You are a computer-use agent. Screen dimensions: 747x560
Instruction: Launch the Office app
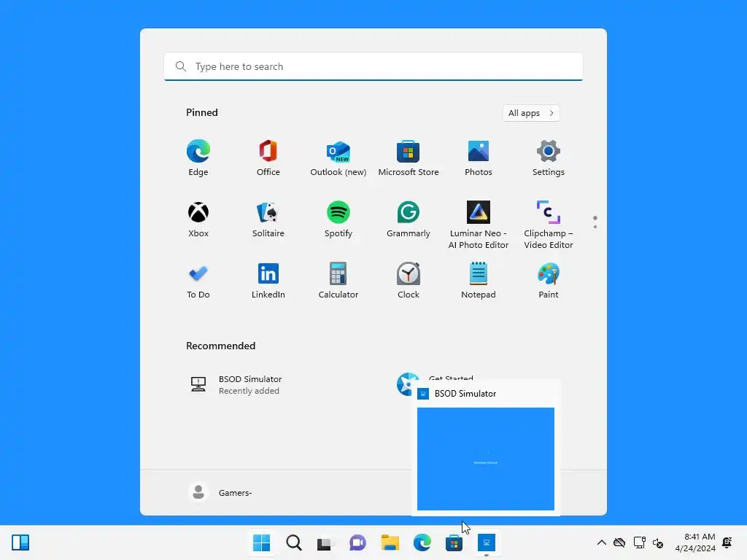click(268, 158)
